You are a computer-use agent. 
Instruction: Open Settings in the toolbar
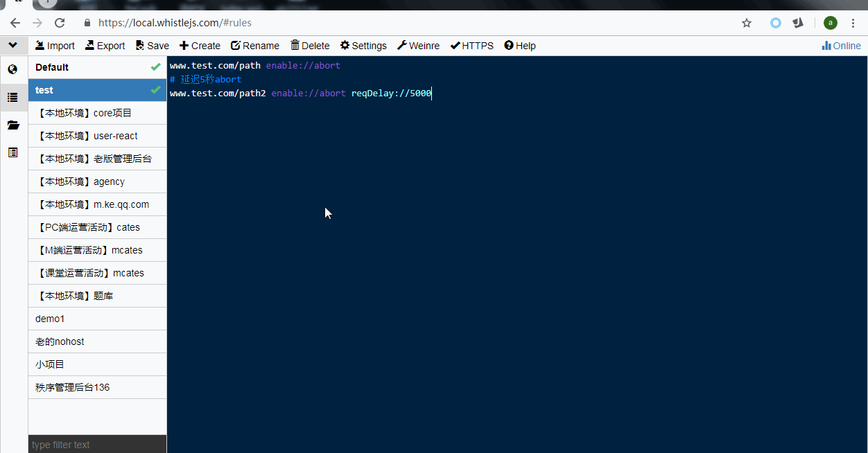click(x=363, y=46)
